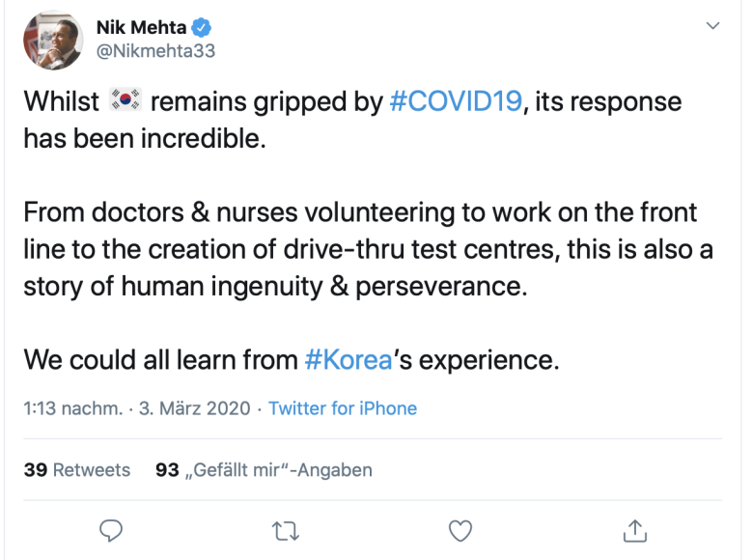This screenshot has height=560, width=753.
Task: Open Nik Mehta's profile picture
Action: tap(53, 40)
